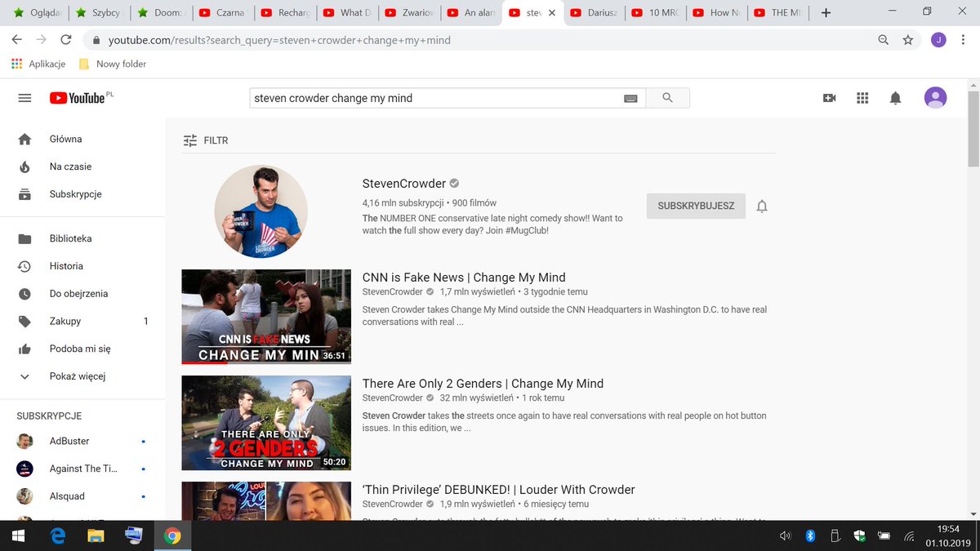Switch to the What D tab

(x=346, y=12)
